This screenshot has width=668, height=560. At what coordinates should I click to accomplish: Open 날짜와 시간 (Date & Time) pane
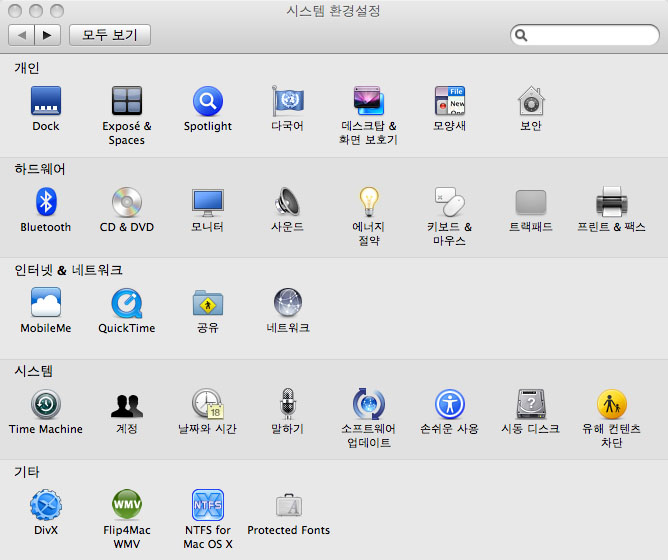[x=207, y=404]
